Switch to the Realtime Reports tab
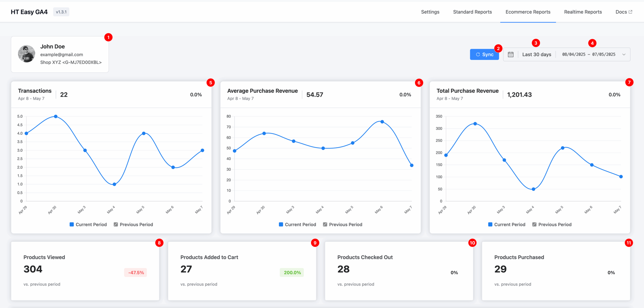This screenshot has width=644, height=308. pyautogui.click(x=583, y=12)
